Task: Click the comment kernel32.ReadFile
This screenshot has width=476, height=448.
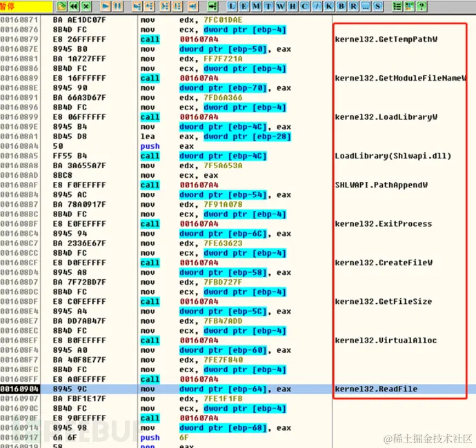Action: coord(376,389)
